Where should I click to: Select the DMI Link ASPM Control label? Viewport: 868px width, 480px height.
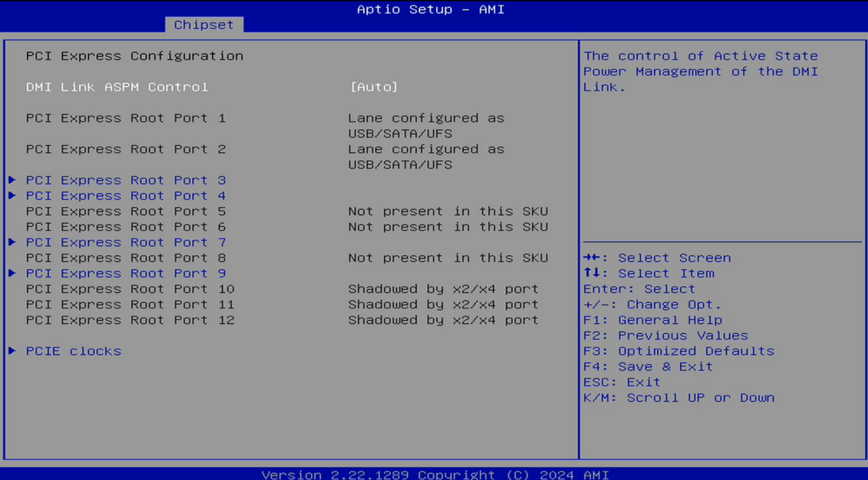click(x=117, y=87)
